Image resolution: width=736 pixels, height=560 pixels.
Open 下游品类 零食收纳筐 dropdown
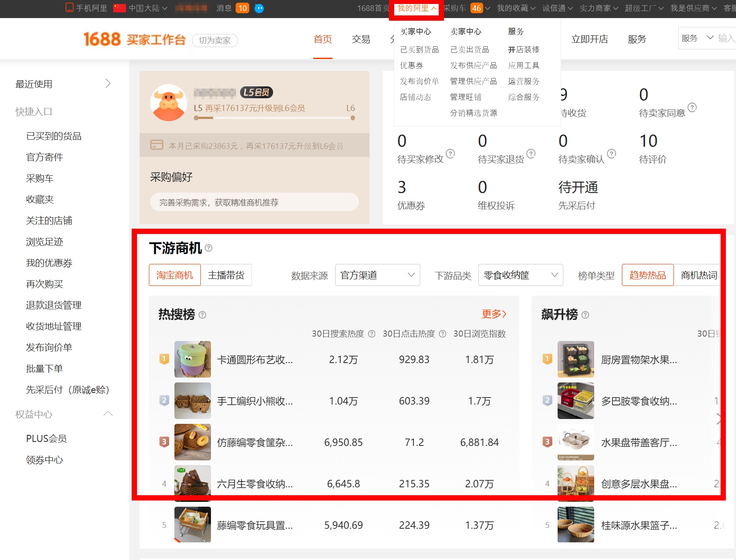521,275
